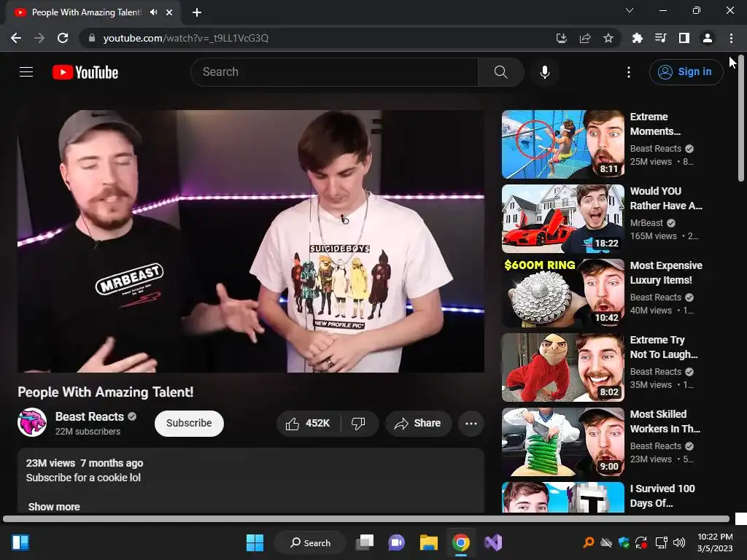Viewport: 747px width, 560px height.
Task: Reload the page
Action: (63, 38)
